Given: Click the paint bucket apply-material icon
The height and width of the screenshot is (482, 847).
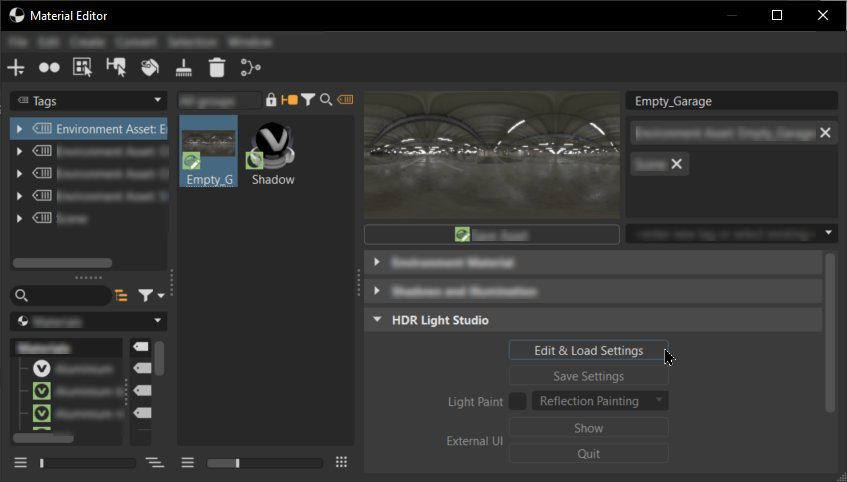Looking at the screenshot, I should (150, 68).
